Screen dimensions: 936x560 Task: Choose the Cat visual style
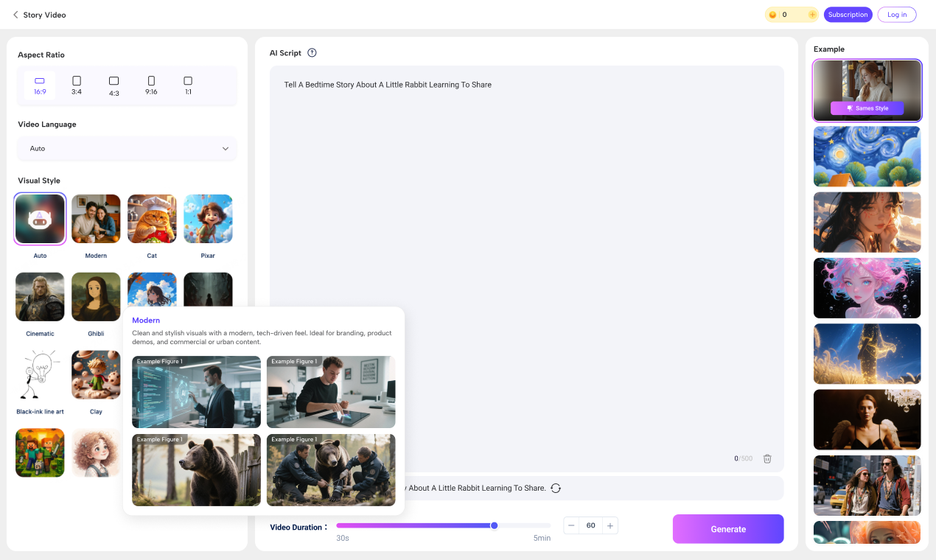152,218
